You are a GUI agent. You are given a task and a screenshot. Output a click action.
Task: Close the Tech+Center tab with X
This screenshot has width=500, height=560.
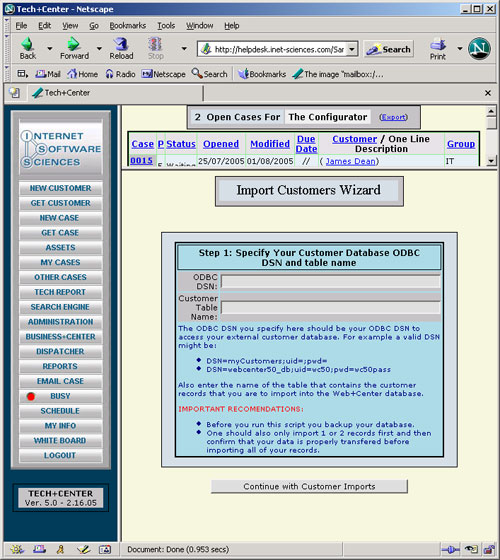pyautogui.click(x=488, y=93)
